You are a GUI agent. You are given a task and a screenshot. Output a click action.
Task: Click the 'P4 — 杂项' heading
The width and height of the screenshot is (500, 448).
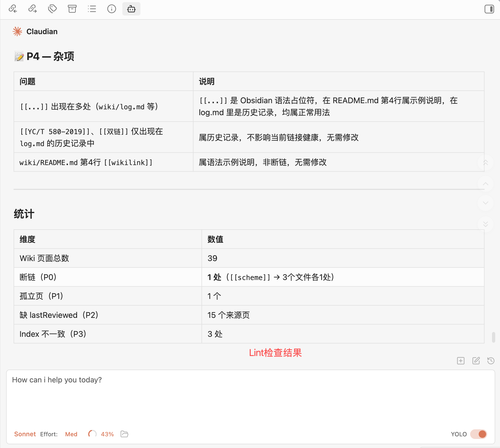44,56
